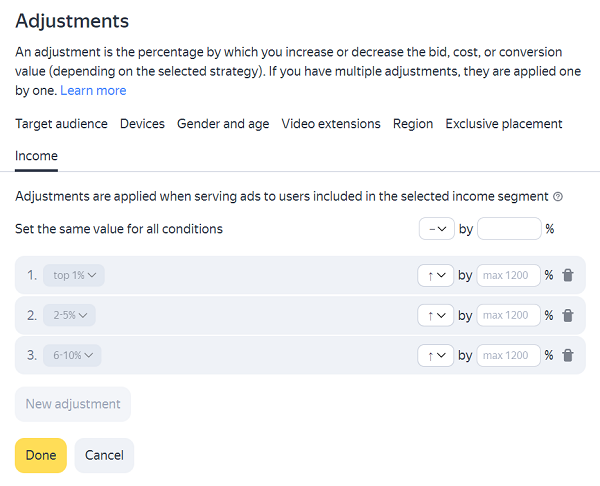
Task: Open the Gender and age tab
Action: click(223, 124)
